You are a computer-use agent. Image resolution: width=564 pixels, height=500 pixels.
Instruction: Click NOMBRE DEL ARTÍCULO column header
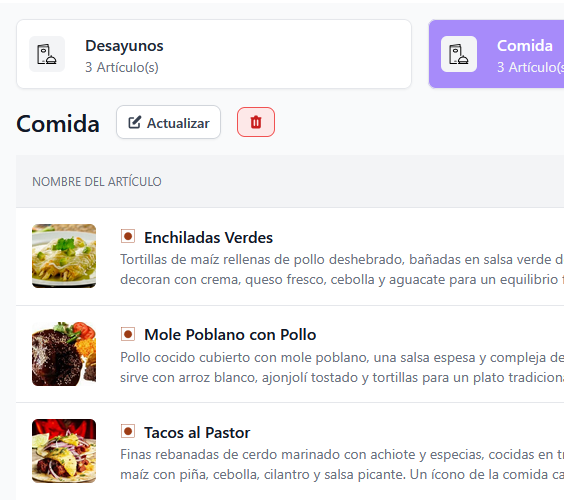pyautogui.click(x=97, y=182)
